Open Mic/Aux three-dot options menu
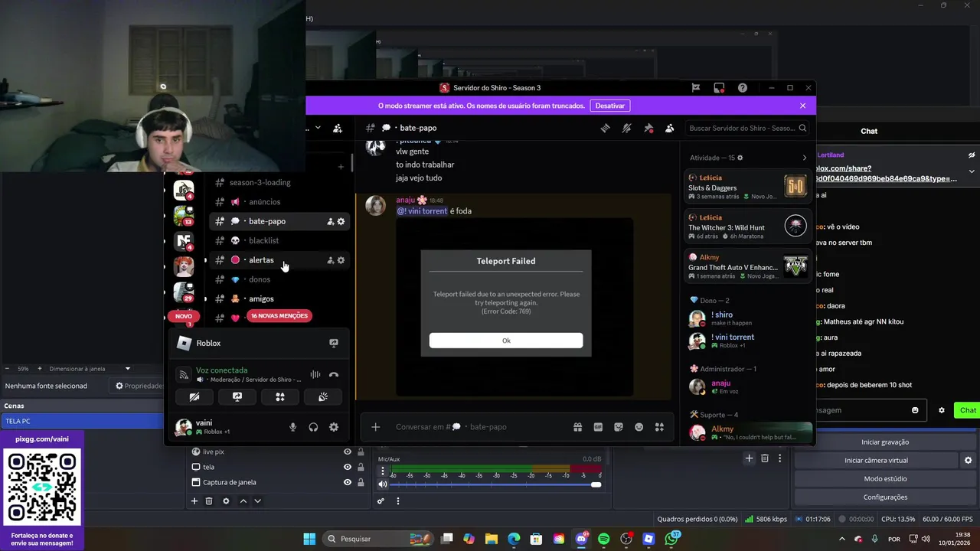The image size is (980, 551). click(383, 471)
